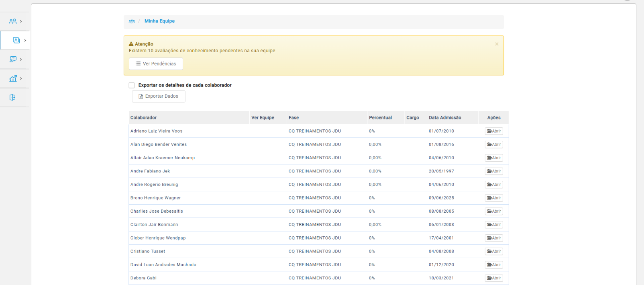This screenshot has width=644, height=285.
Task: Expand the chart menu chevron
Action: click(21, 78)
